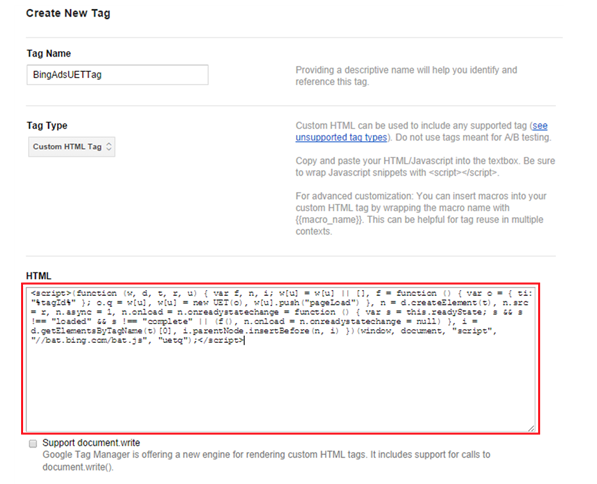Image resolution: width=597 pixels, height=484 pixels.
Task: Click the 'Copy and paste your HTML/Javascript' help text
Action: [425, 166]
